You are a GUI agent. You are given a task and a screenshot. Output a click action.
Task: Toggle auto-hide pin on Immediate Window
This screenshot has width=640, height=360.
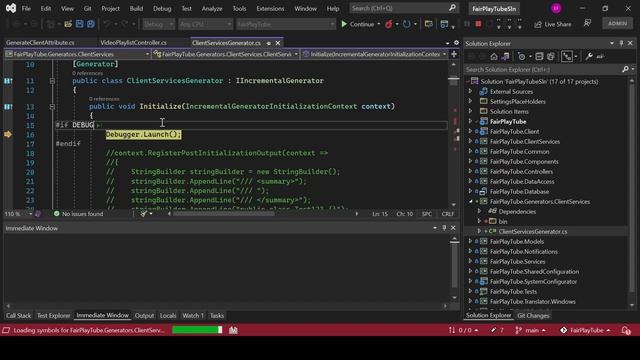tap(444, 228)
